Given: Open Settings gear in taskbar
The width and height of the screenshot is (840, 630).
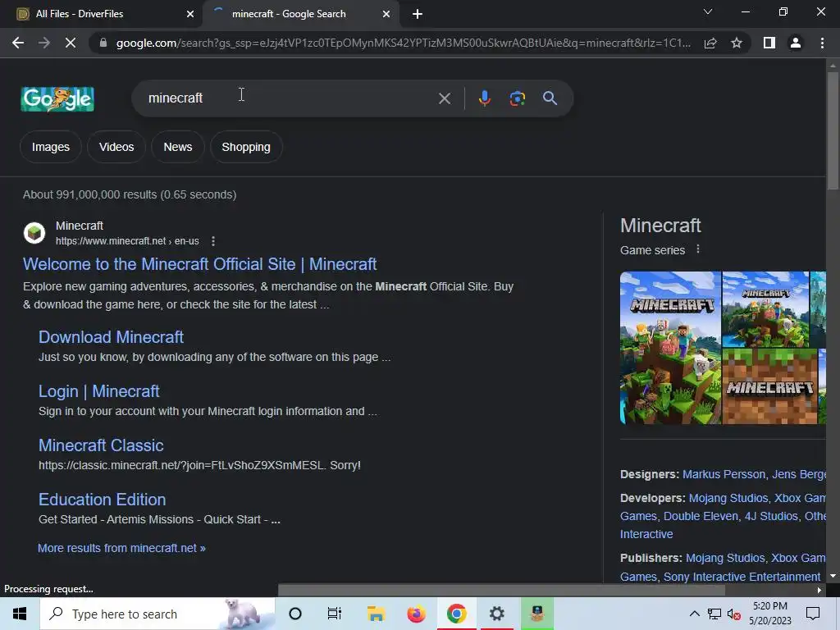Looking at the screenshot, I should click(496, 614).
